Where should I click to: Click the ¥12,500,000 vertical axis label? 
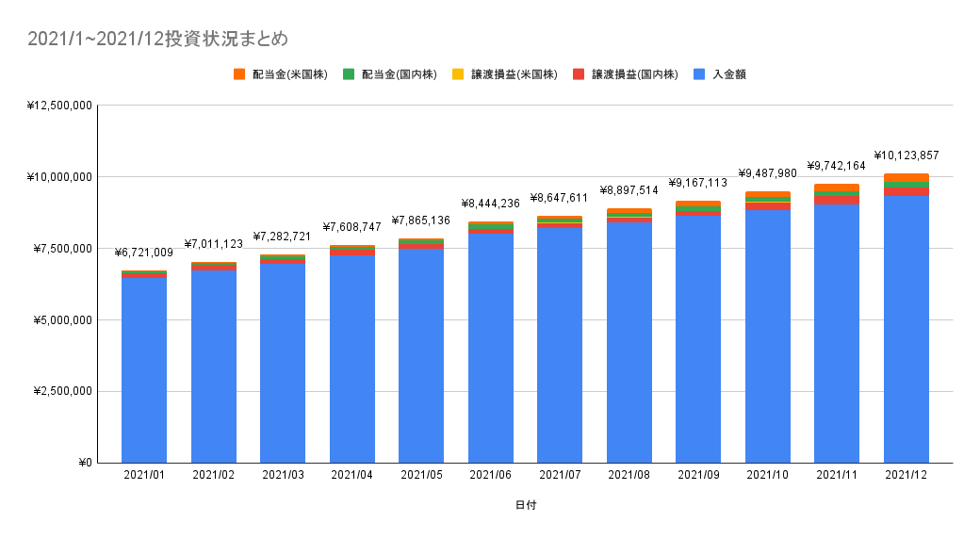click(59, 106)
